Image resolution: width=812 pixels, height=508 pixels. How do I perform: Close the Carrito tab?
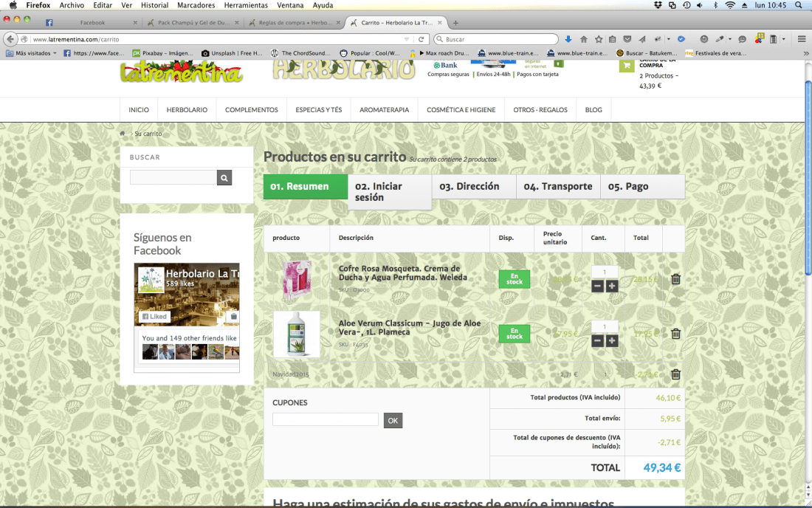[x=440, y=23]
